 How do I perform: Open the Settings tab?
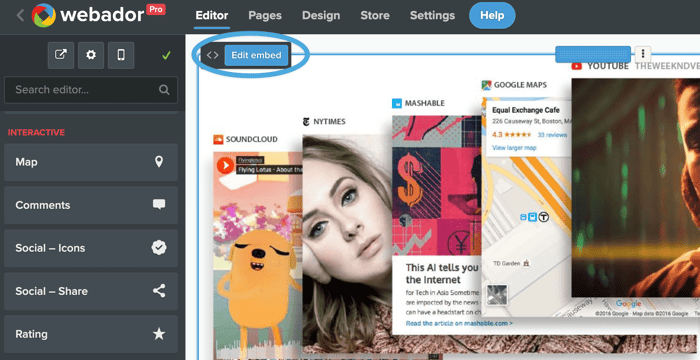click(432, 15)
